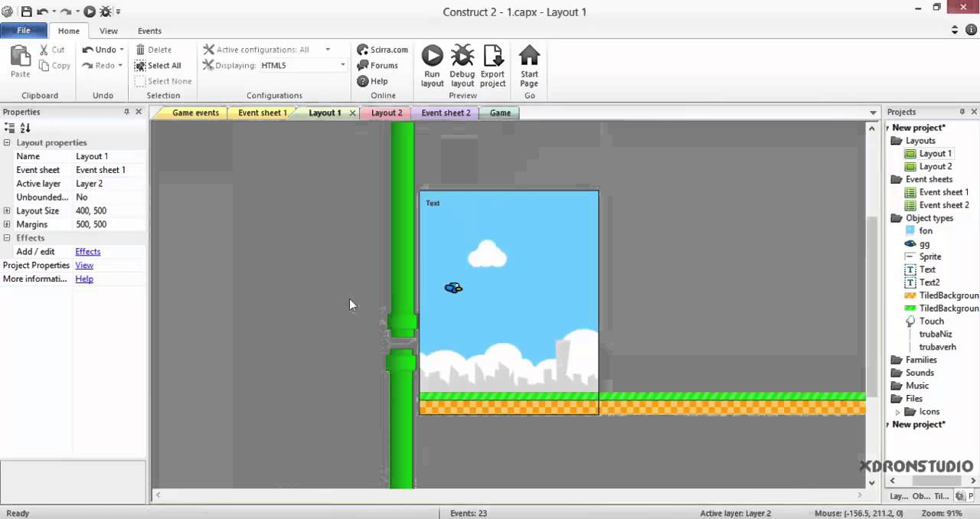Open the Undo dropdown arrow
The width and height of the screenshot is (980, 519).
tap(121, 50)
